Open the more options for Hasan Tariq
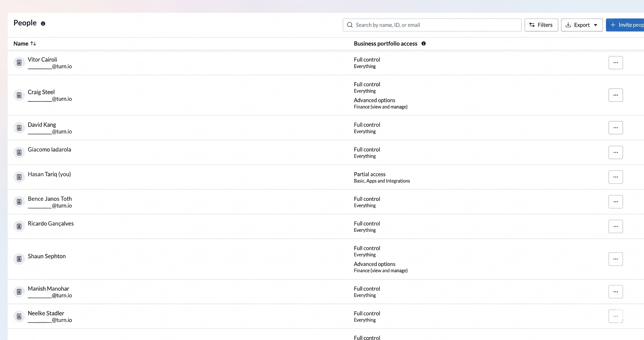Screen dimensions: 644x340 (616, 177)
